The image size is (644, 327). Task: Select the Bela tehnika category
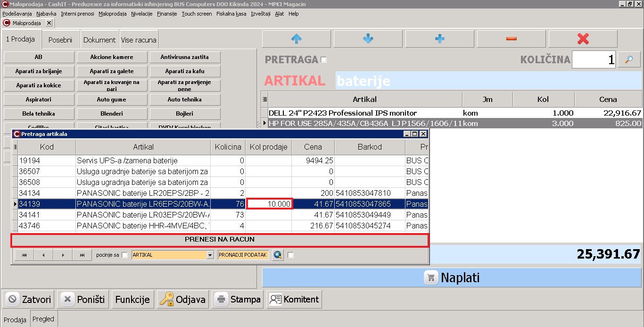pos(39,114)
